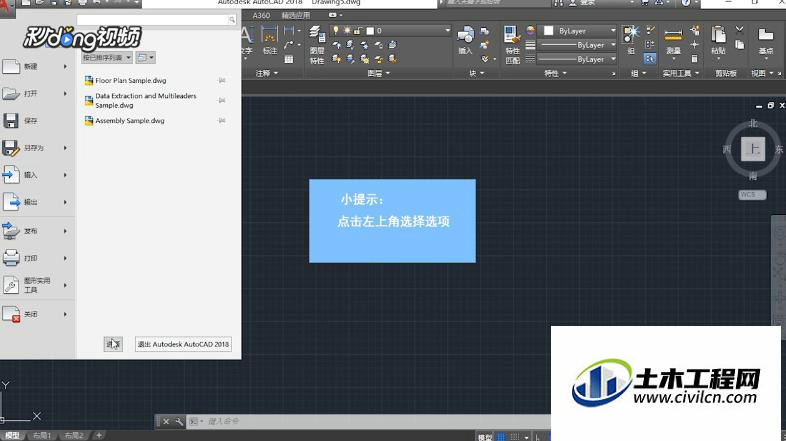Expand the 注释 panel title
The width and height of the screenshot is (786, 441).
[x=267, y=73]
